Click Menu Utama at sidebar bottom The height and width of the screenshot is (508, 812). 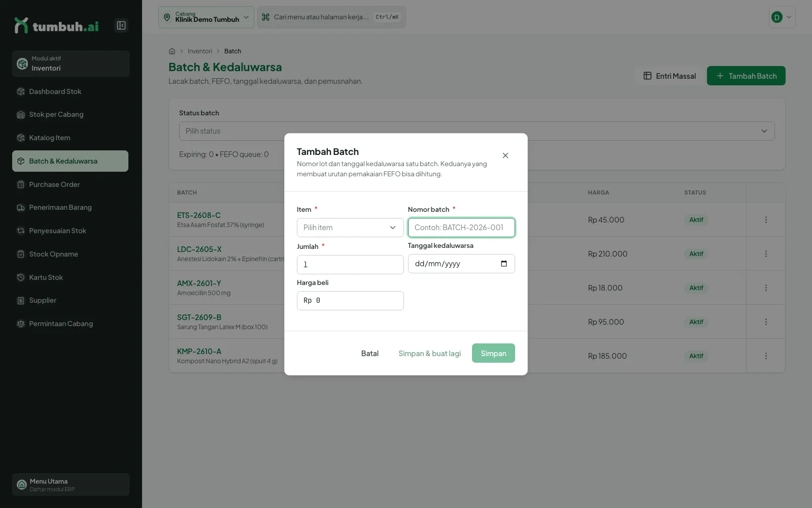point(71,485)
